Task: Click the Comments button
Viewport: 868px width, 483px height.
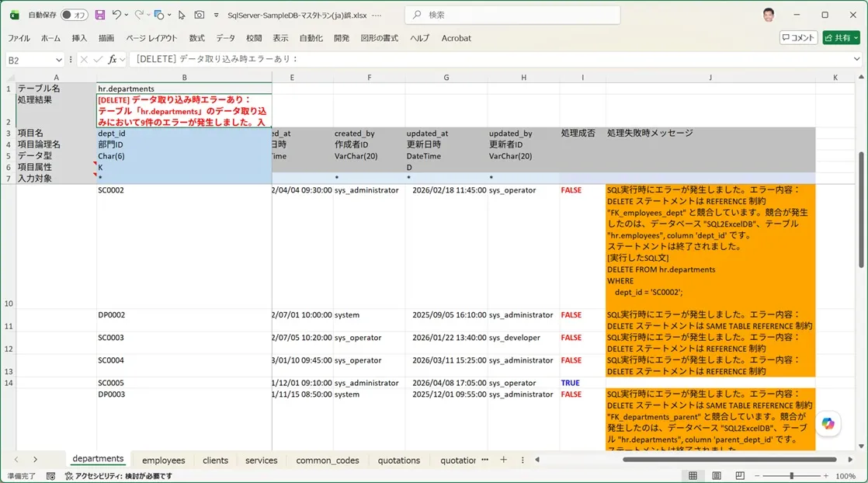Action: [798, 38]
